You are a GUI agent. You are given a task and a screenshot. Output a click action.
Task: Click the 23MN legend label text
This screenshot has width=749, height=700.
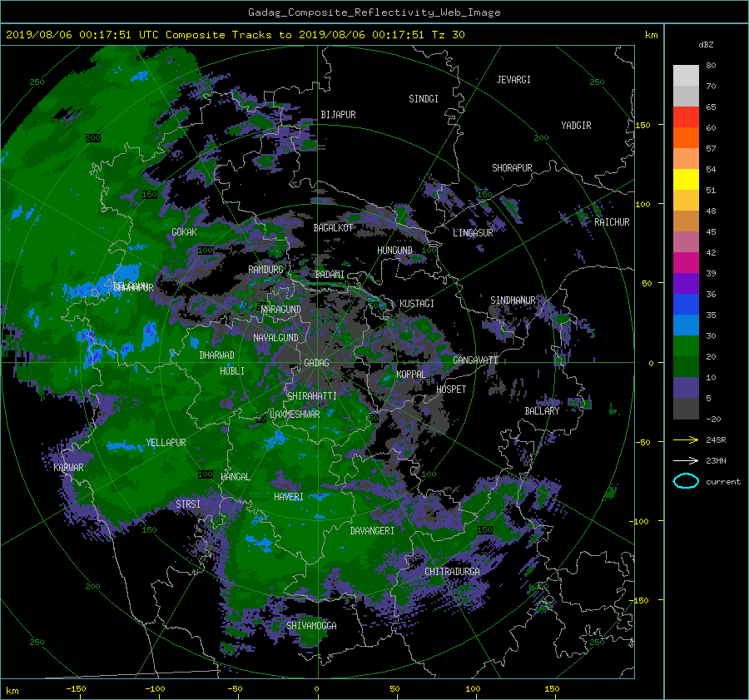716,460
